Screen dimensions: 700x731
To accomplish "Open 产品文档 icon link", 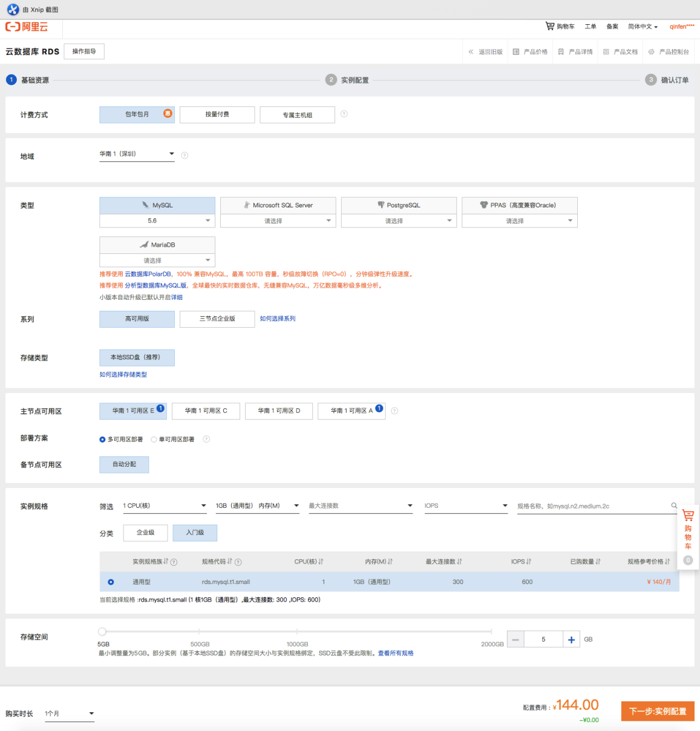I will 620,52.
